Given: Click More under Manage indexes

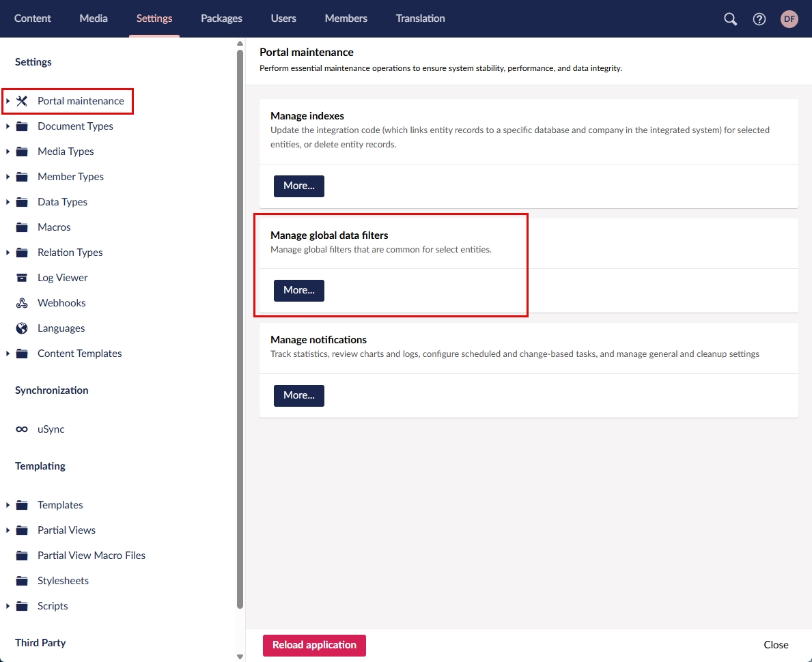Looking at the screenshot, I should (298, 186).
